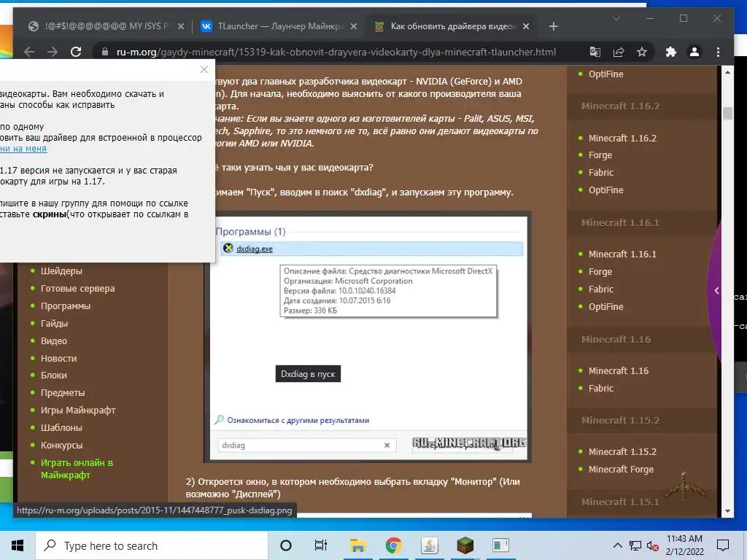Screen dimensions: 747x560
Task: Open Играть онлайн в Майнкрафт link
Action: pyautogui.click(x=77, y=469)
